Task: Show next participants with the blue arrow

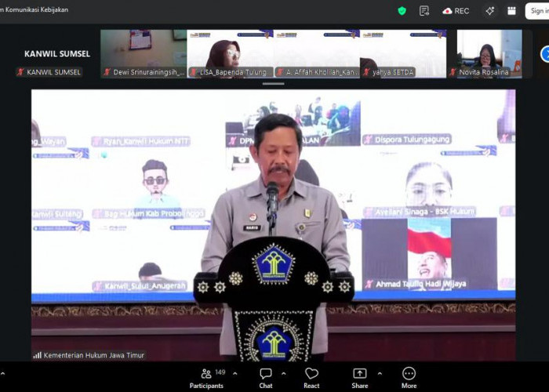Action: point(545,54)
